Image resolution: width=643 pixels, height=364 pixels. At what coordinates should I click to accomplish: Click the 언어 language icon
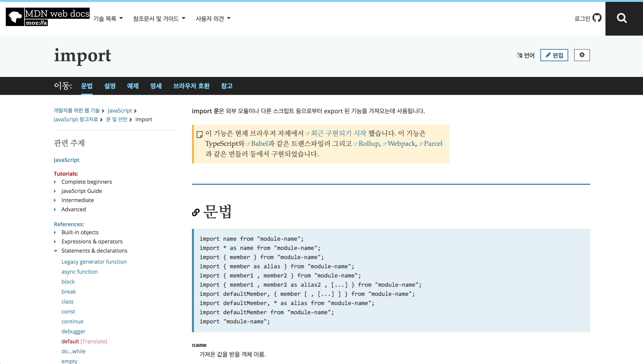[519, 55]
